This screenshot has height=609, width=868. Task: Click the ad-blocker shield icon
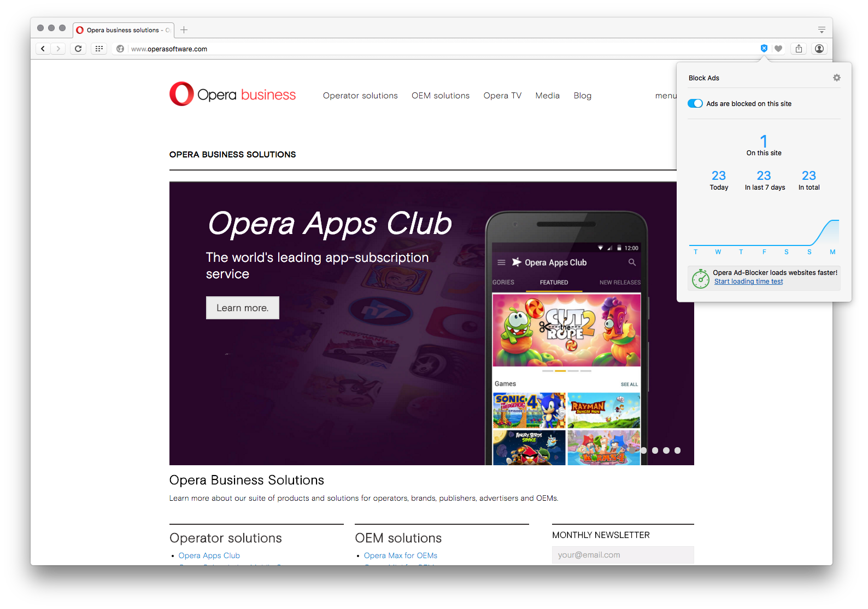(764, 49)
